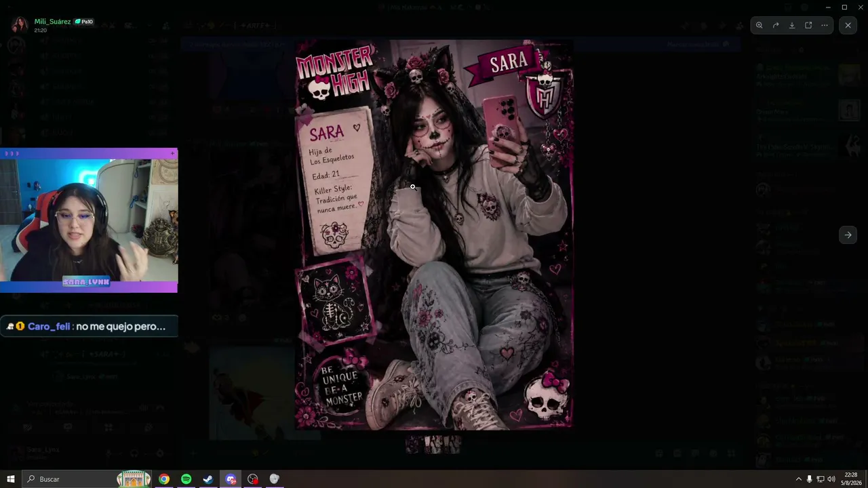868x488 pixels.
Task: Zoom into the image with the magnifier icon
Action: 759,25
